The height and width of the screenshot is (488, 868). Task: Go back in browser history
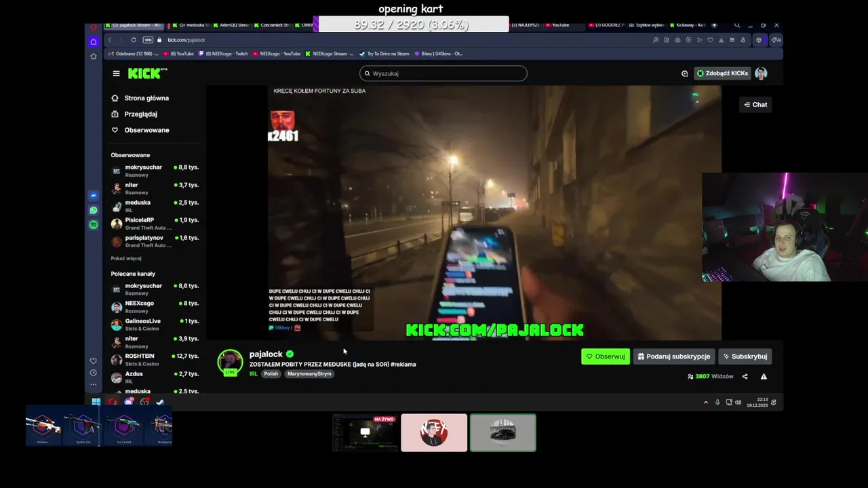pos(110,40)
